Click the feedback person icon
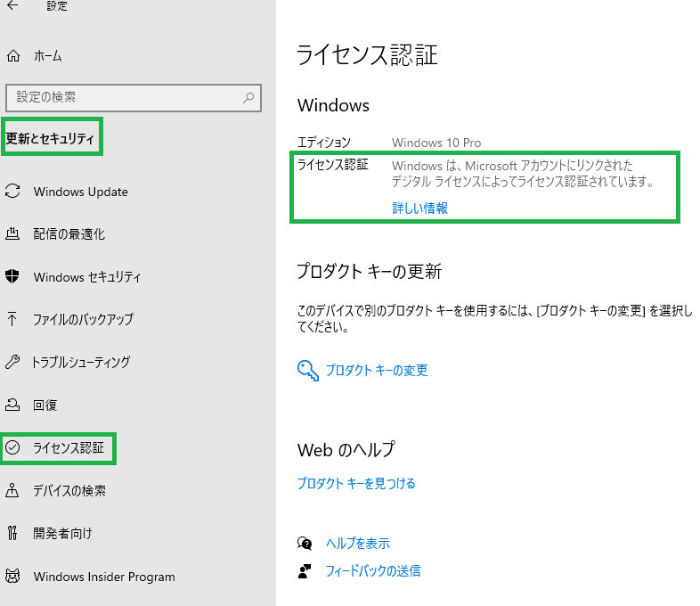The width and height of the screenshot is (700, 606). pyautogui.click(x=305, y=570)
